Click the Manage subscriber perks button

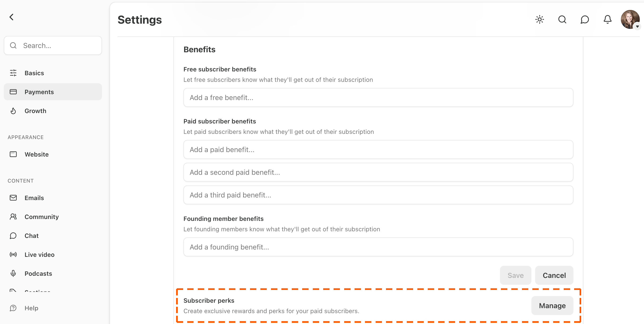click(x=552, y=306)
